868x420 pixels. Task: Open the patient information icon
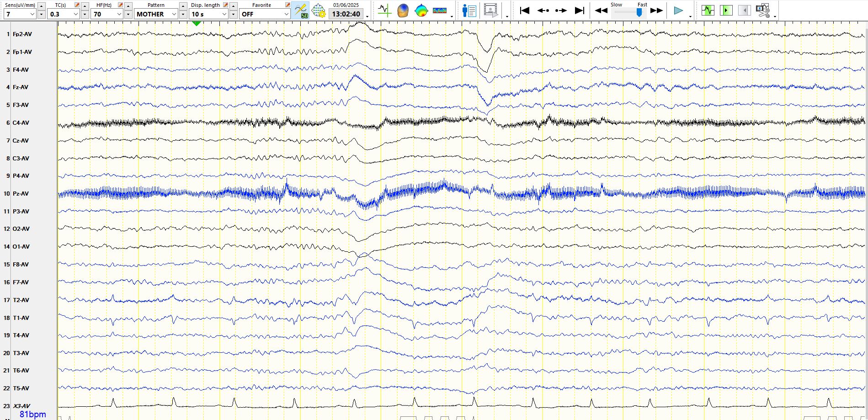point(469,11)
